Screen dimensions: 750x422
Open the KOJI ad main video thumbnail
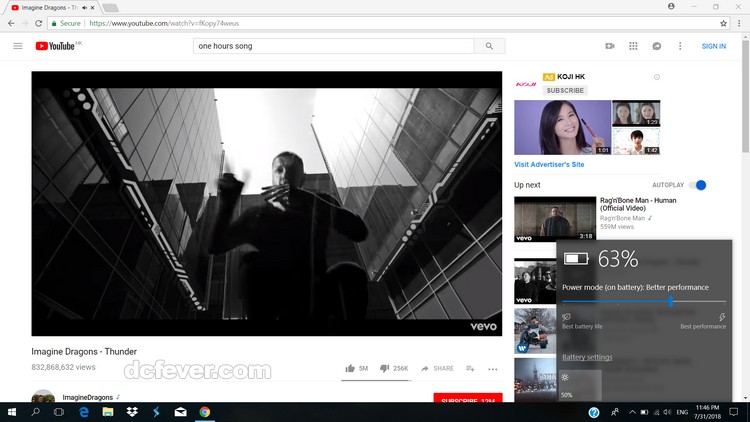(562, 127)
